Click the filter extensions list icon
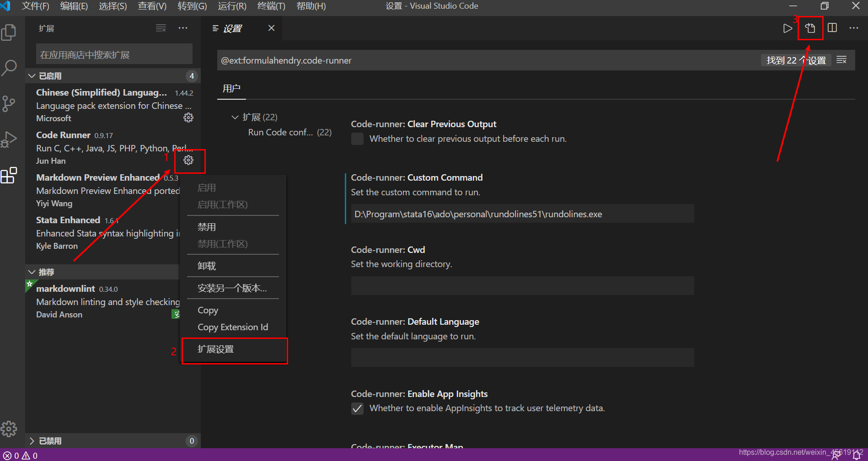 tap(161, 28)
